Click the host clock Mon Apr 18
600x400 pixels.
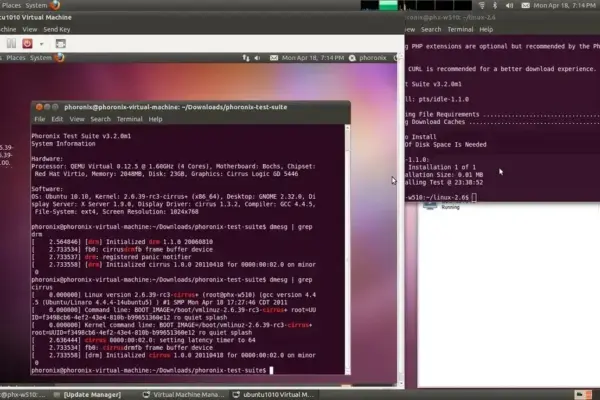point(564,5)
